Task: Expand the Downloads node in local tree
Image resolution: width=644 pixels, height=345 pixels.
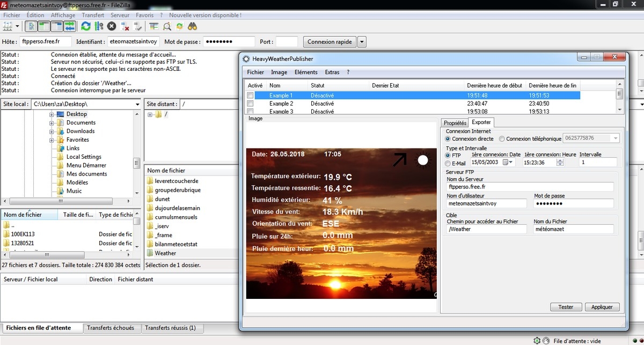Action: [x=52, y=131]
